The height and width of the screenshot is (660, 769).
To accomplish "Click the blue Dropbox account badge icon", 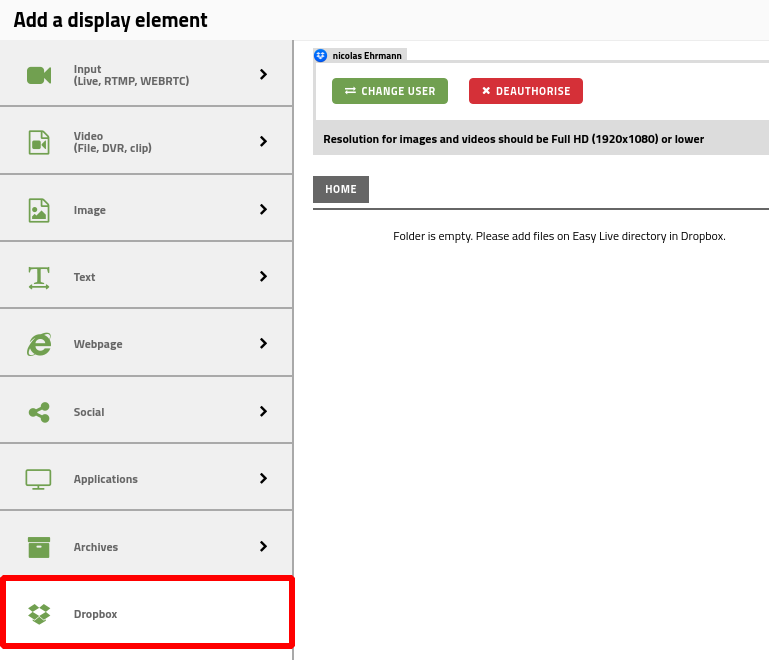I will click(321, 55).
